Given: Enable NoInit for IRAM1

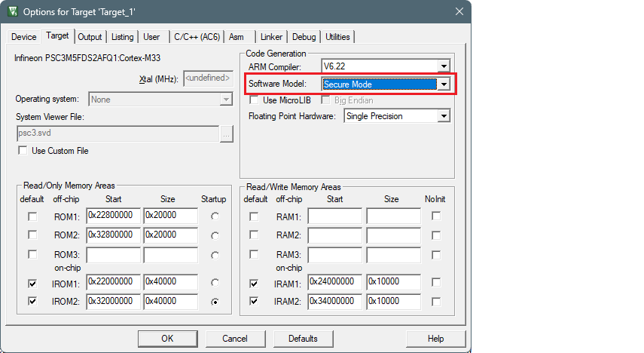Looking at the screenshot, I should 436,283.
